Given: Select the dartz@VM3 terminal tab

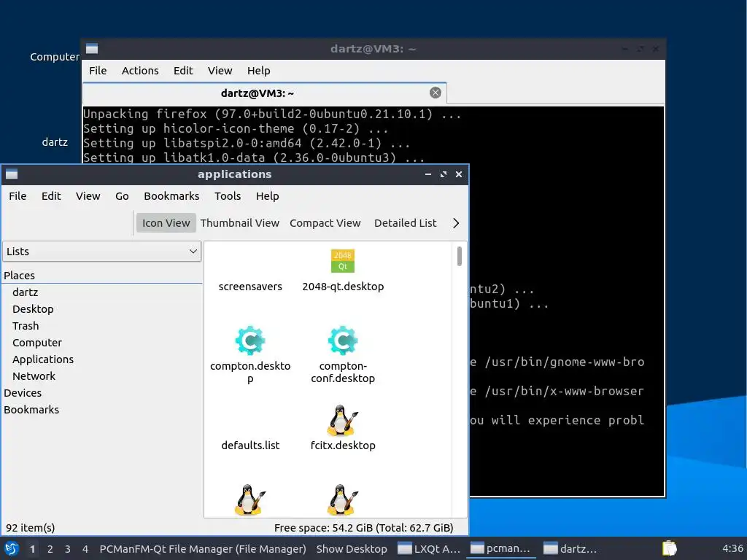Looking at the screenshot, I should pos(264,93).
